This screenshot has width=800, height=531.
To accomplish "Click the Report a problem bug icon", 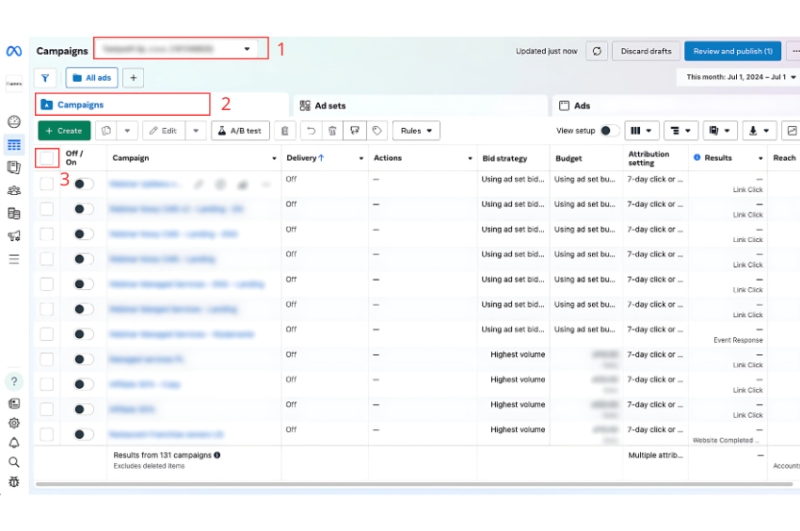I will (x=14, y=482).
